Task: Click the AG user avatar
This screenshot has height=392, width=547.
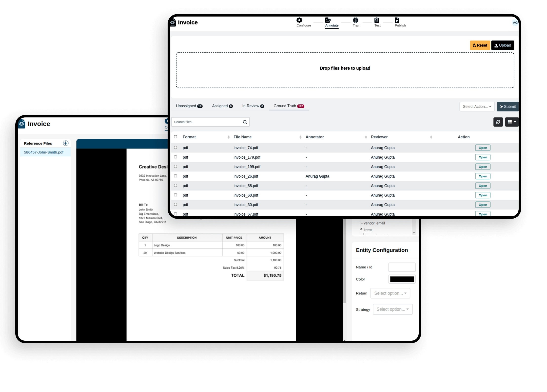Action: click(x=515, y=23)
